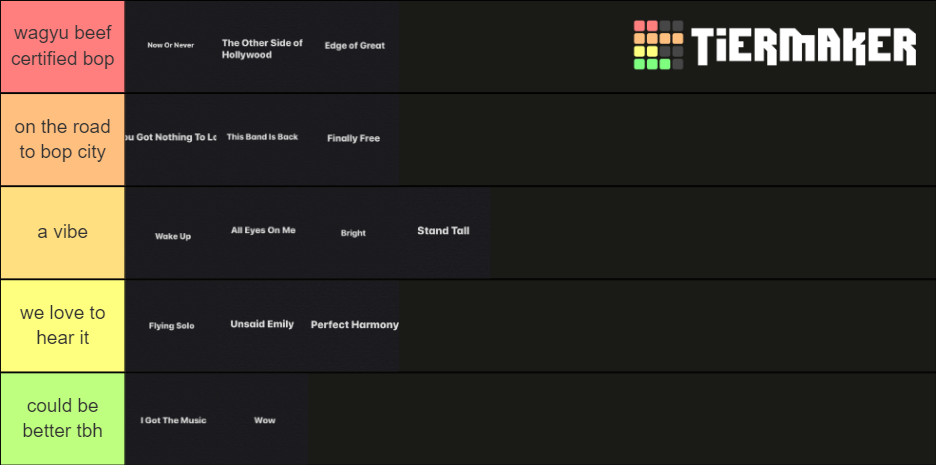The width and height of the screenshot is (936, 465).
Task: Select the I Got The Music tile
Action: point(171,419)
